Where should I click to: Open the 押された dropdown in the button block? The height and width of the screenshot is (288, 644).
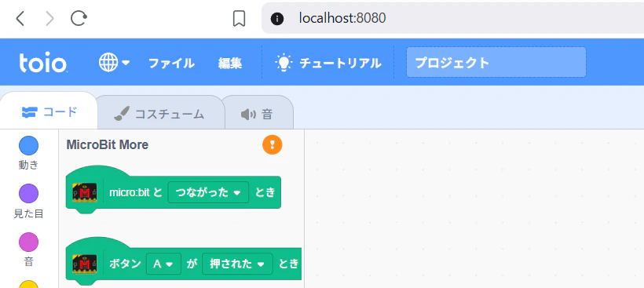237,264
